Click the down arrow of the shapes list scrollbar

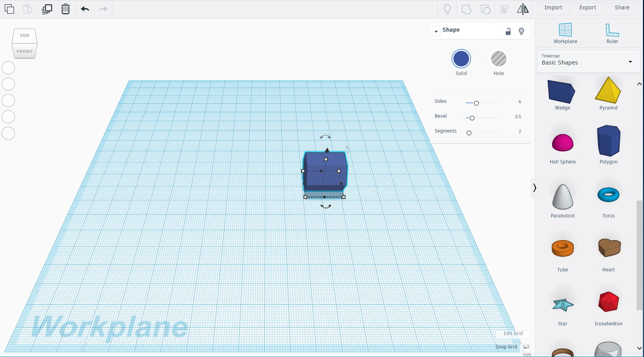tap(639, 348)
